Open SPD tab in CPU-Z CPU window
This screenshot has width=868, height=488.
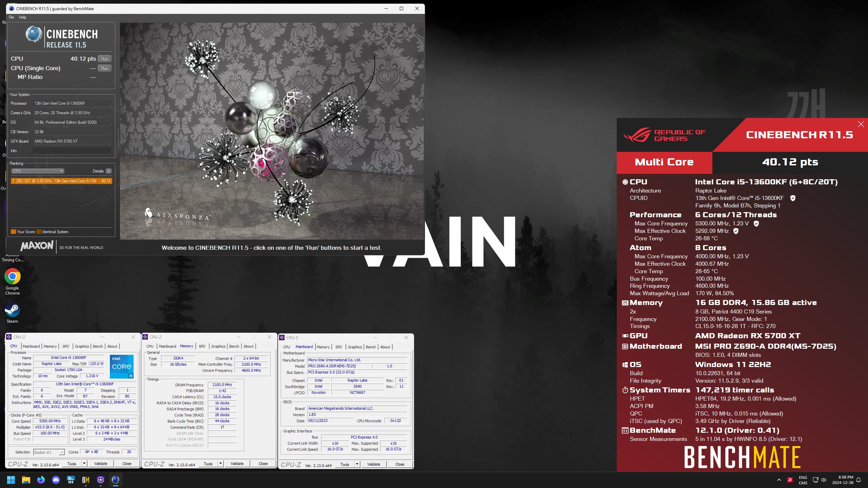(x=66, y=346)
